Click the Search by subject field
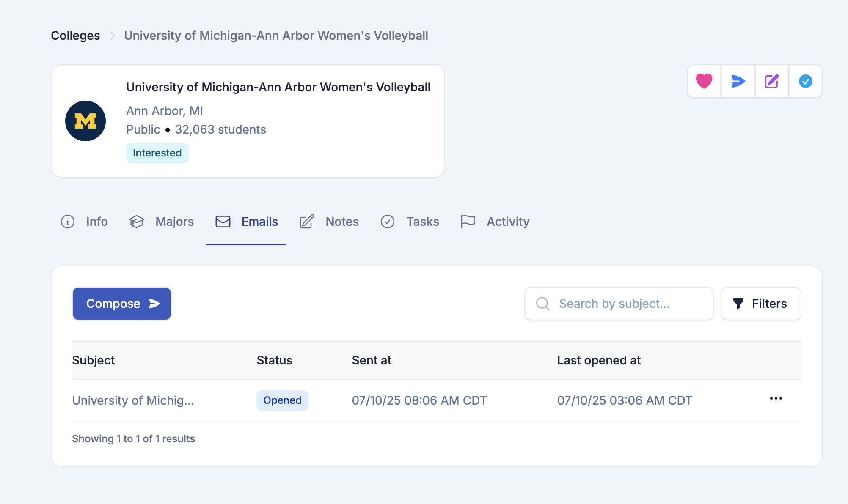The height and width of the screenshot is (504, 848). coord(619,304)
